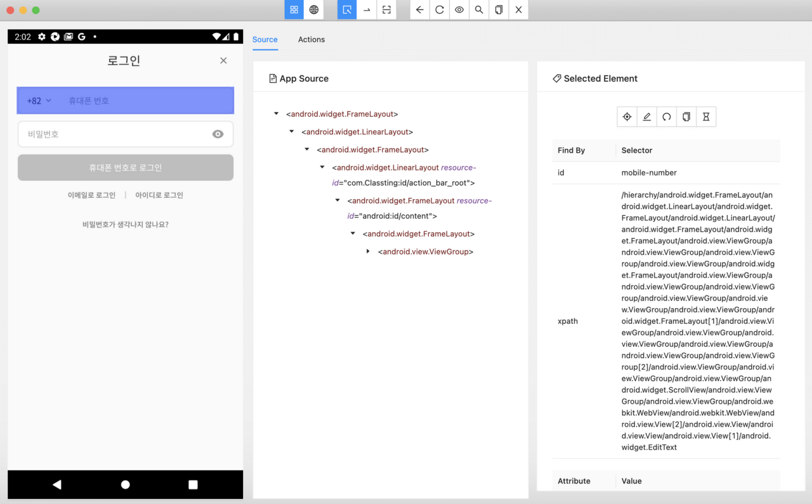Viewport: 812px width, 504px height.
Task: Collapse the action_bar_root LinearLayout node
Action: (322, 167)
